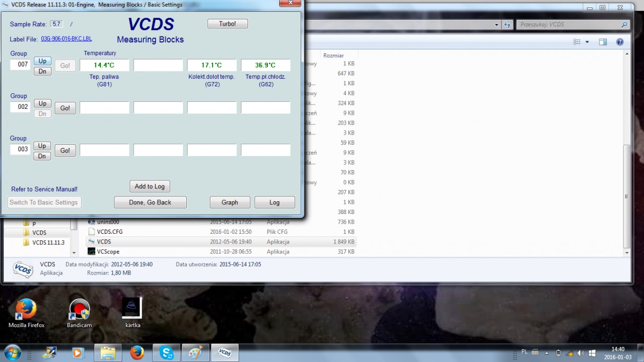The height and width of the screenshot is (362, 644).
Task: Open Explorer help icon
Action: coord(620,42)
